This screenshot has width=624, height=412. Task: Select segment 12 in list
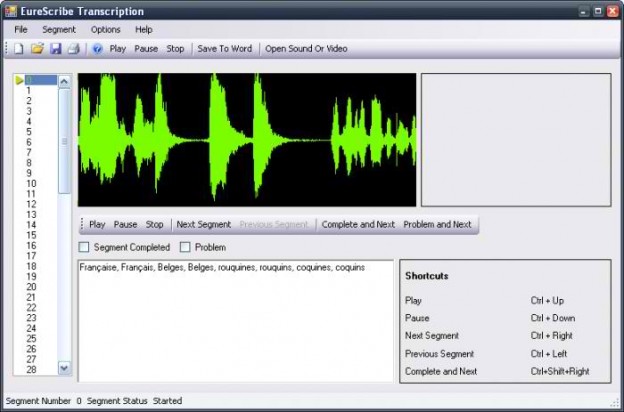[x=31, y=204]
